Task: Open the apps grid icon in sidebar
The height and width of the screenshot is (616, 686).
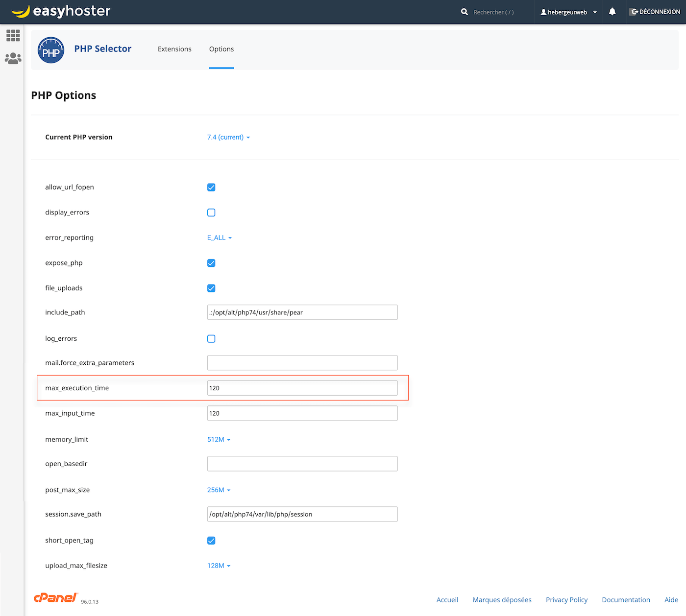Action: (x=13, y=35)
